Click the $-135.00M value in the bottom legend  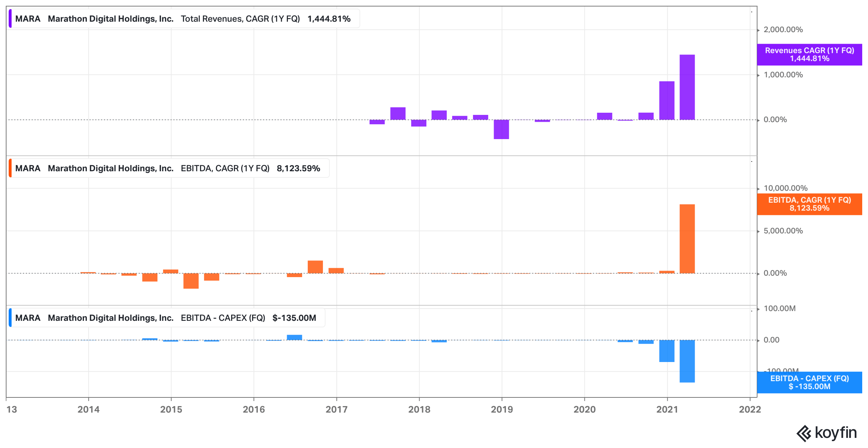(294, 318)
